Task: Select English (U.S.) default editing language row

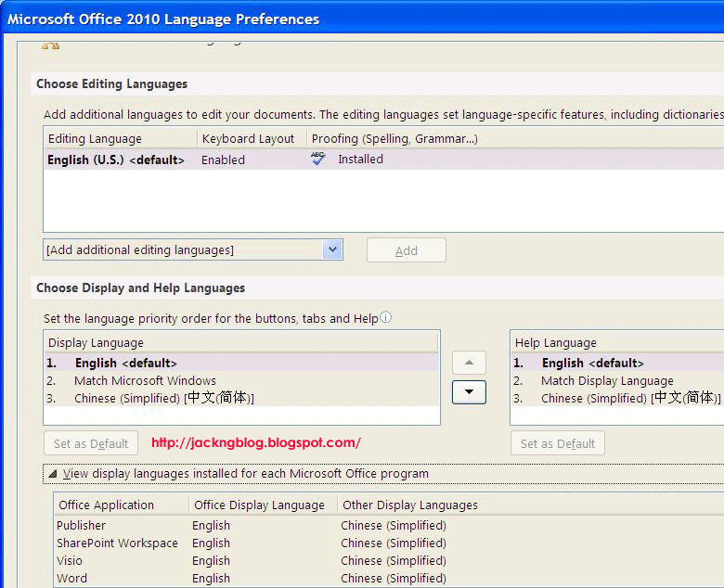Action: click(x=384, y=160)
